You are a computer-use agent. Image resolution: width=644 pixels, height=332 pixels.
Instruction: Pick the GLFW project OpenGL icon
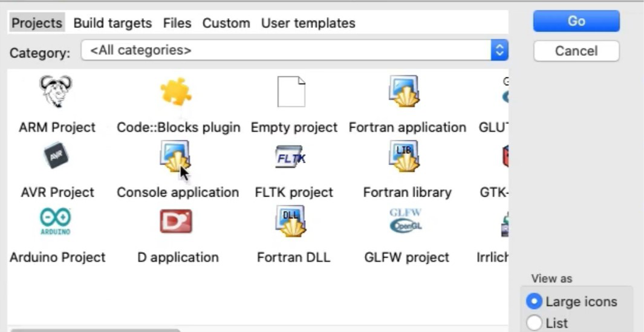pyautogui.click(x=405, y=221)
